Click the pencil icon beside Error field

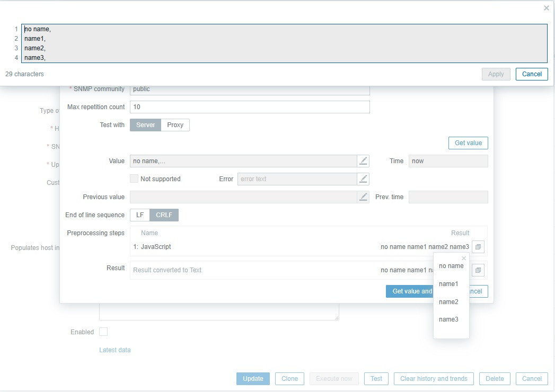363,179
